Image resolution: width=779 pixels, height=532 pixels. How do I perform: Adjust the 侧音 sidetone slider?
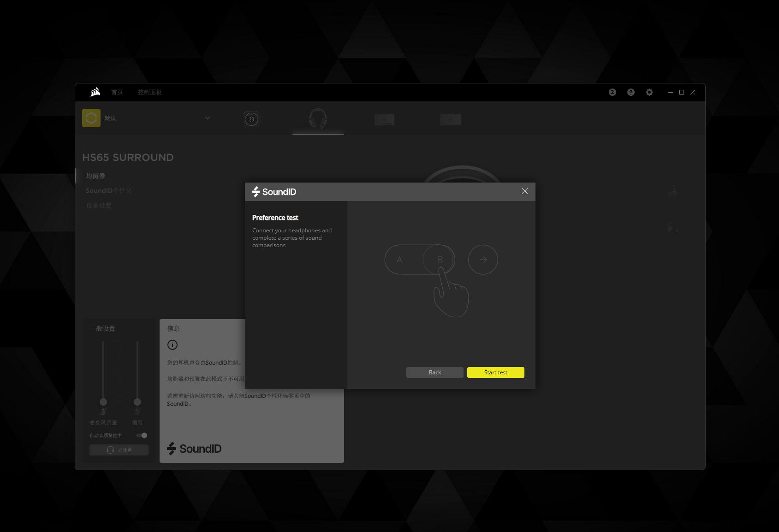pos(137,402)
